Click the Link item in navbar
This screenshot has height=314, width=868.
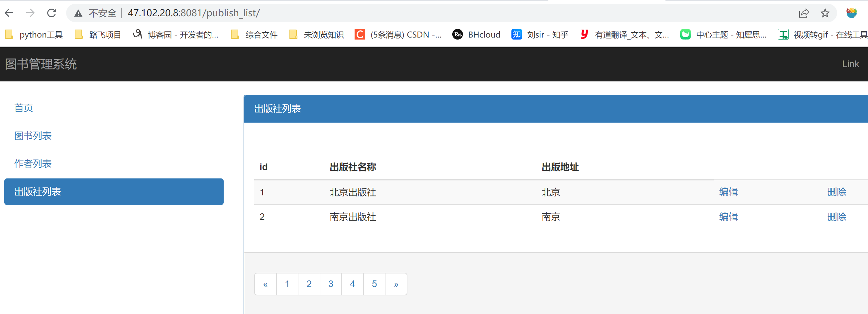(x=850, y=64)
